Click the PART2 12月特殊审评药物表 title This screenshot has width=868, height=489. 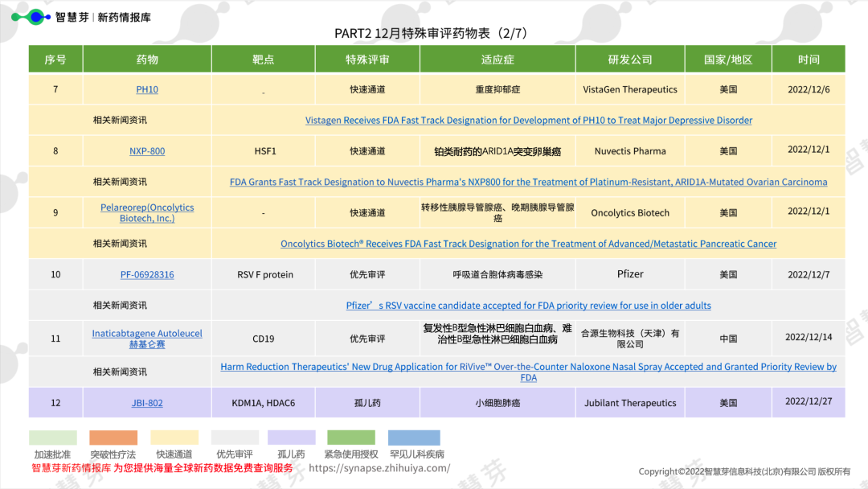432,33
